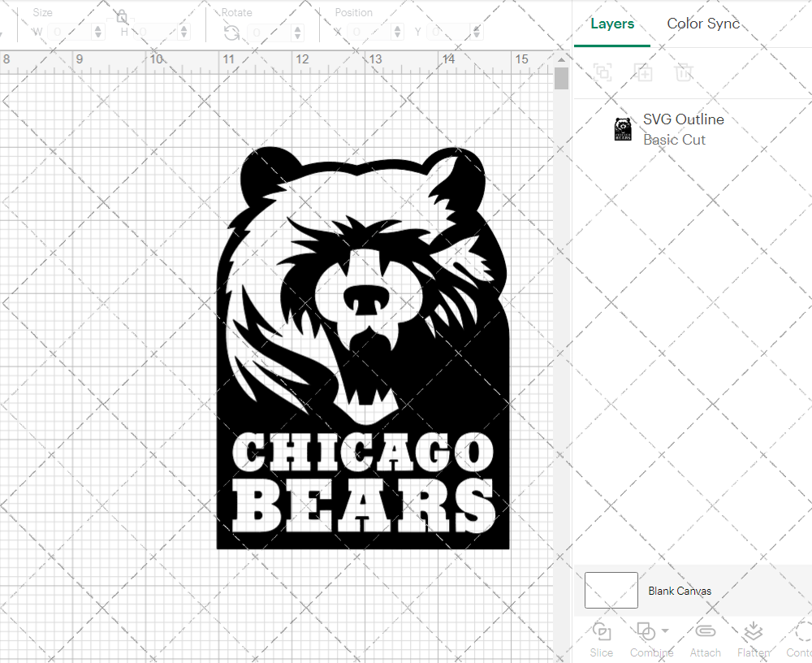The height and width of the screenshot is (663, 812).
Task: Select the SVG Outline layer name
Action: [x=684, y=119]
